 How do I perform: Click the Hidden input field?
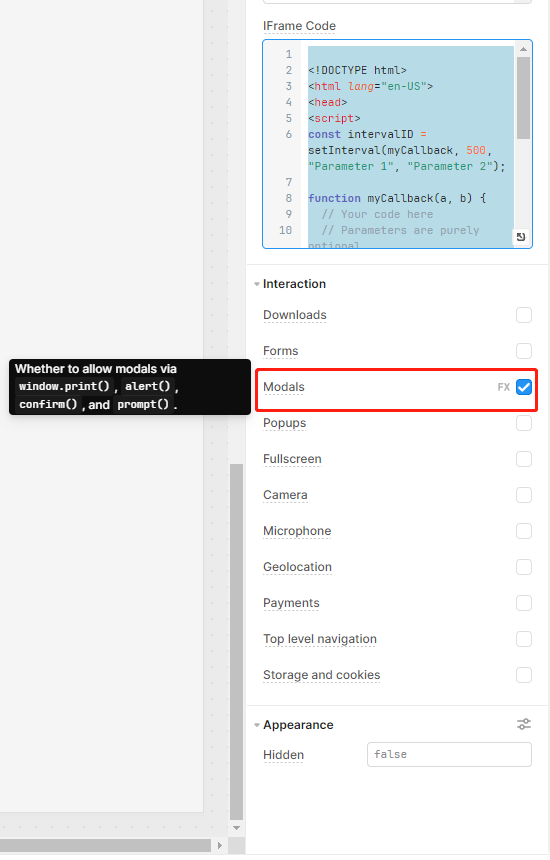(449, 755)
